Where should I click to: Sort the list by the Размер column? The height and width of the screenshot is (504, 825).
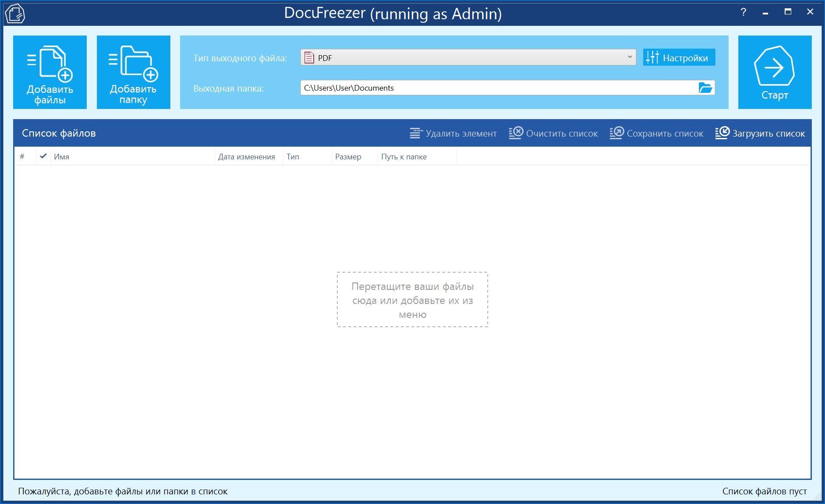pos(355,156)
